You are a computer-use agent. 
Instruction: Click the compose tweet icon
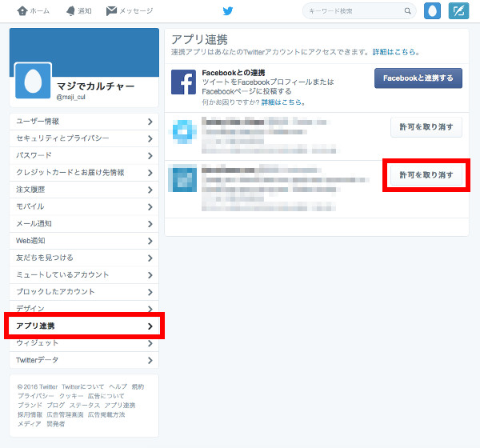point(458,11)
